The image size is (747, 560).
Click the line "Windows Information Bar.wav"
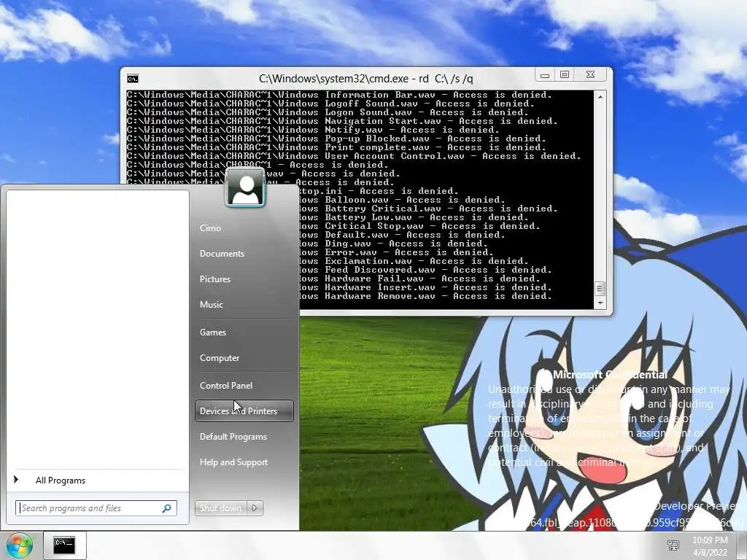[339, 96]
